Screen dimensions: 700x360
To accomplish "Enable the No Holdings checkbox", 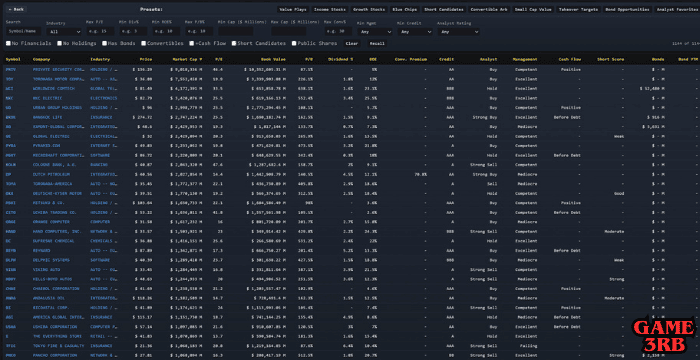I will coord(59,43).
